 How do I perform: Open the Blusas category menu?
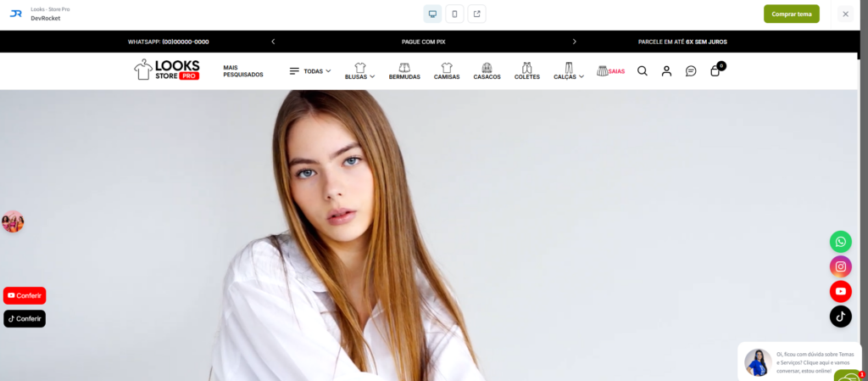359,71
